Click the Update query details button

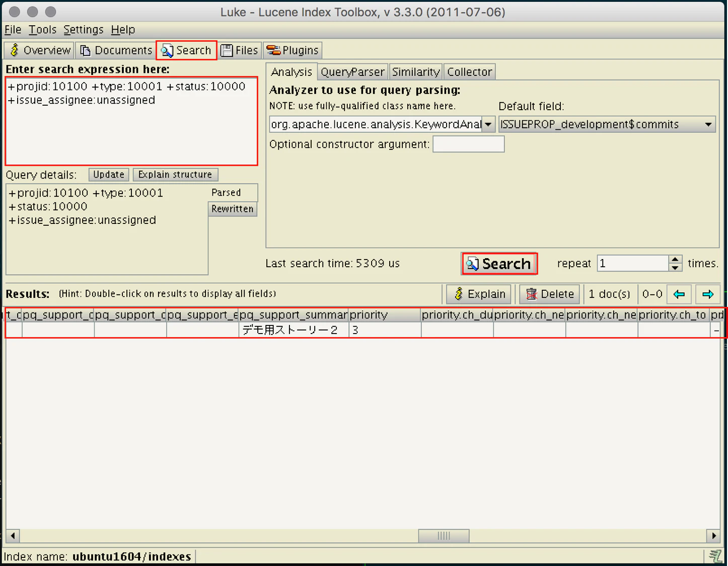pyautogui.click(x=109, y=175)
